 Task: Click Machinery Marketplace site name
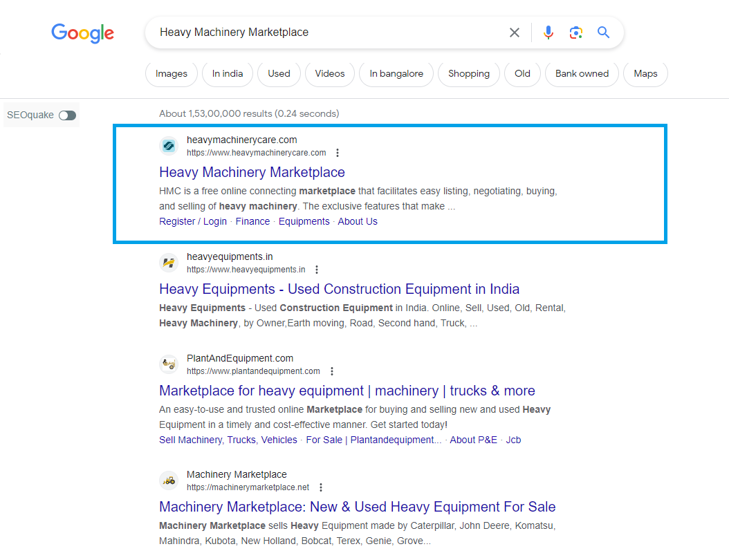coord(237,474)
